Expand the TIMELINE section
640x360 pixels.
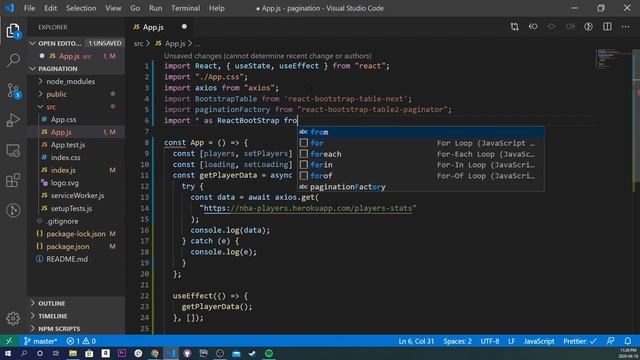pos(76,316)
